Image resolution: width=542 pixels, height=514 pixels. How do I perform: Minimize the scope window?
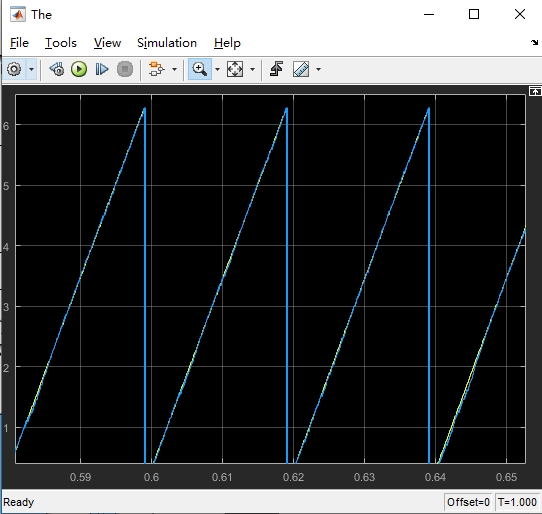tap(429, 15)
